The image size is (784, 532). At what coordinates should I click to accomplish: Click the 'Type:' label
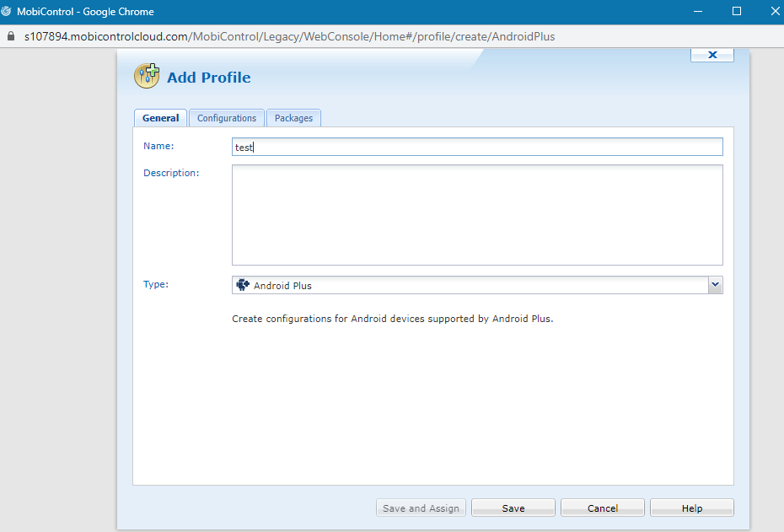[x=156, y=284]
